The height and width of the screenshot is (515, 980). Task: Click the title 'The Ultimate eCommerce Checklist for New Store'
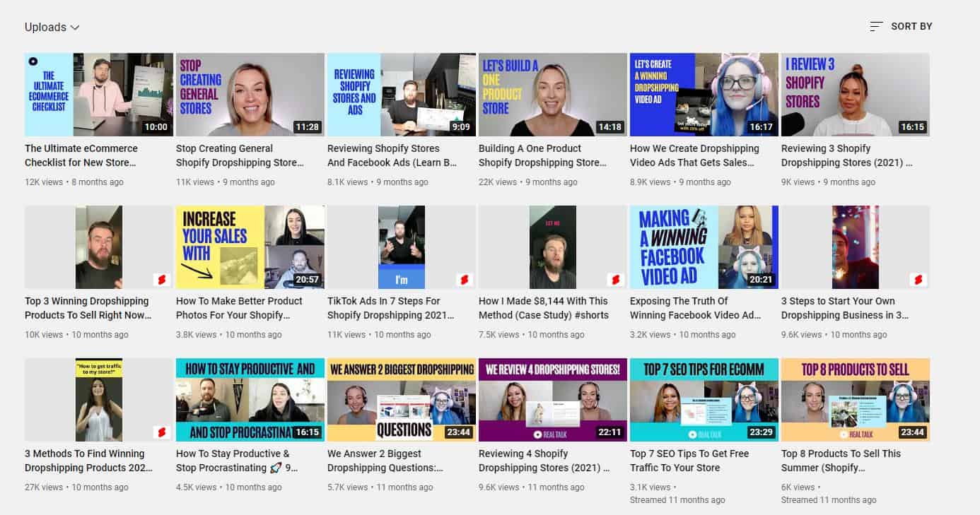pyautogui.click(x=81, y=155)
